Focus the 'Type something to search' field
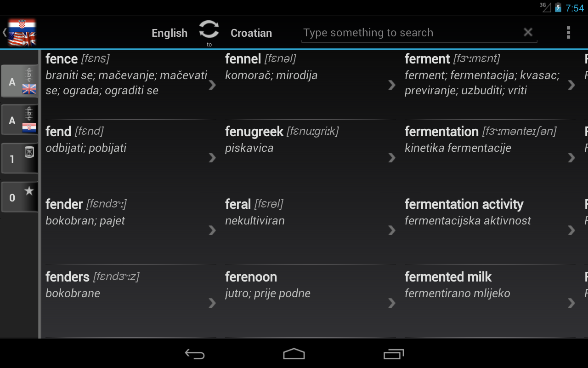The width and height of the screenshot is (588, 368). click(x=411, y=33)
